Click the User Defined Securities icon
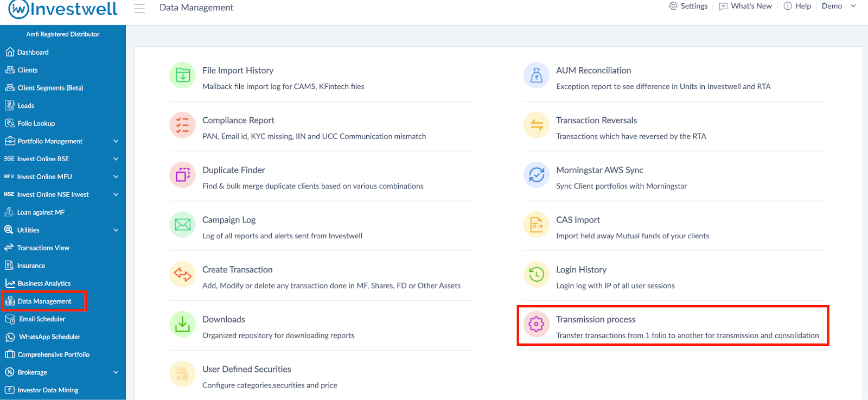The height and width of the screenshot is (400, 868). click(x=183, y=374)
